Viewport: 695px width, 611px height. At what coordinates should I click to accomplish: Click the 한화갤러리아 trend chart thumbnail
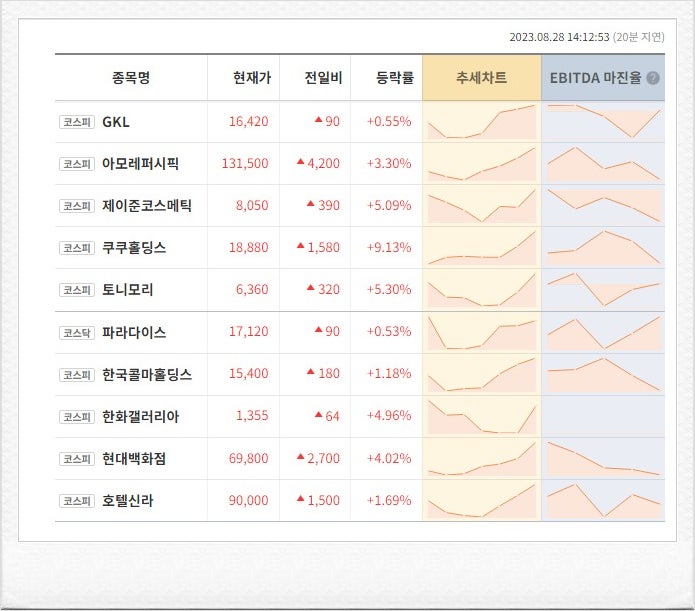[481, 416]
